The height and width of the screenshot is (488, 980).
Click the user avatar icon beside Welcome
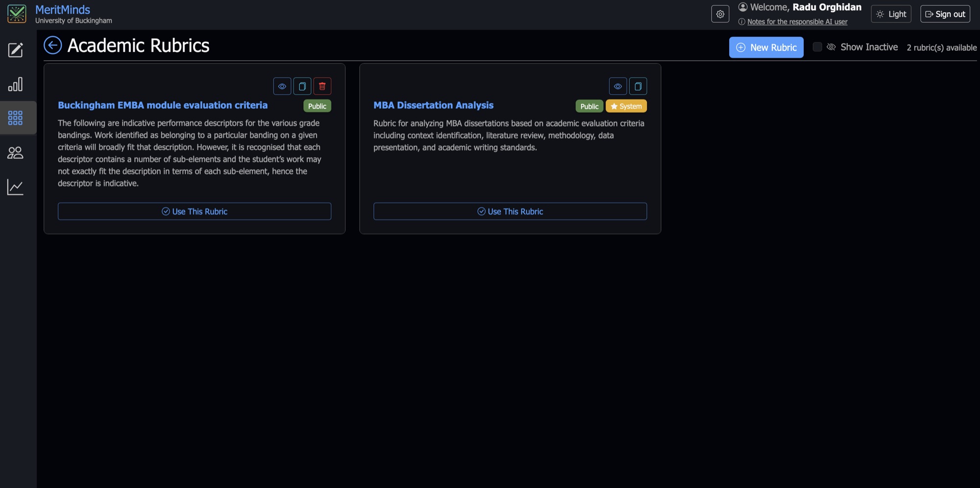point(743,7)
